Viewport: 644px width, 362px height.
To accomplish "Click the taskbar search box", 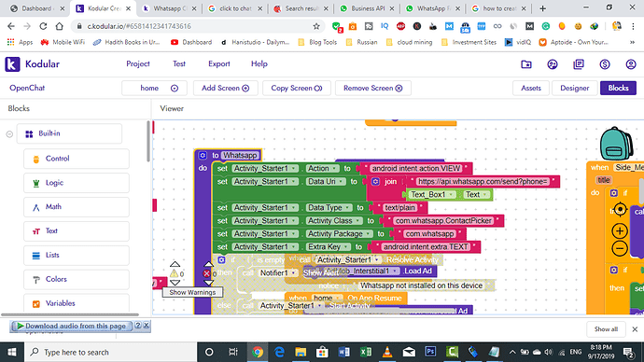I will click(111, 352).
